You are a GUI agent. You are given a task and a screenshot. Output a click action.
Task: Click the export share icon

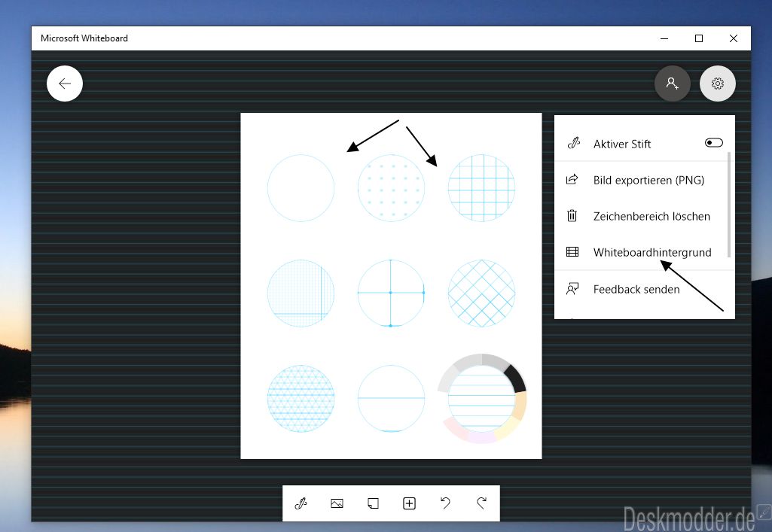572,179
